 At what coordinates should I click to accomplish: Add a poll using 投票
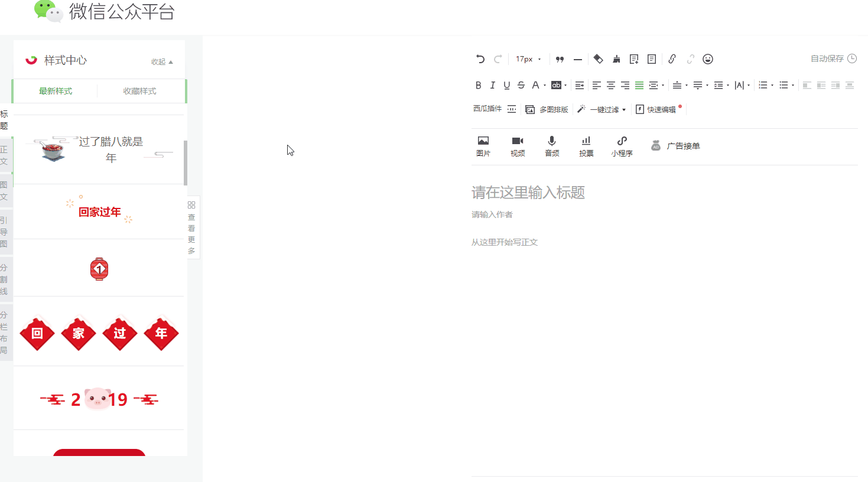tap(586, 146)
